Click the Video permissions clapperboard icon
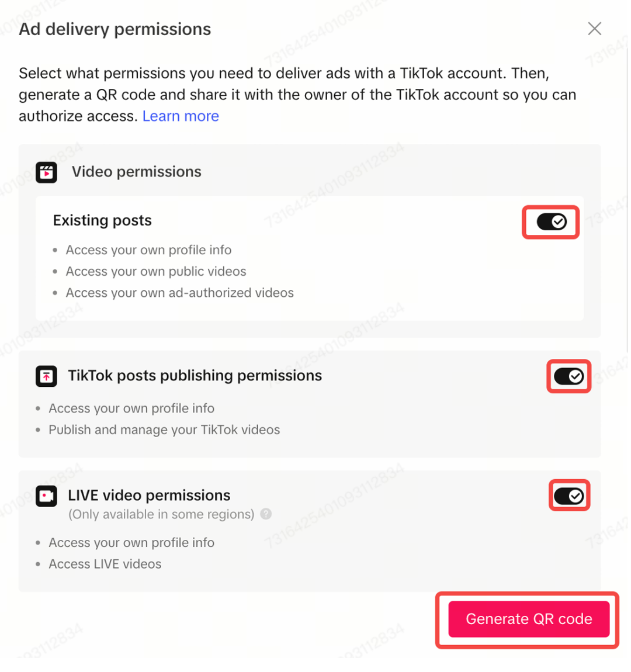631x672 pixels. tap(46, 173)
